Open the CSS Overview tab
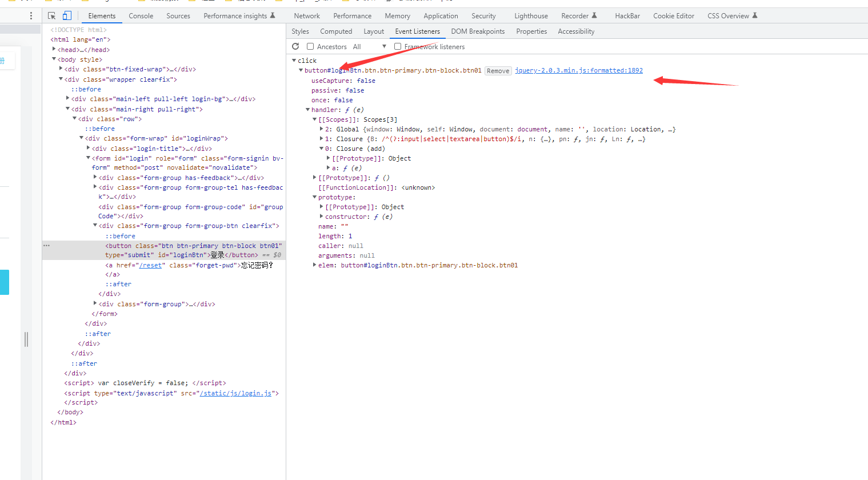This screenshot has height=480, width=868. pyautogui.click(x=732, y=16)
